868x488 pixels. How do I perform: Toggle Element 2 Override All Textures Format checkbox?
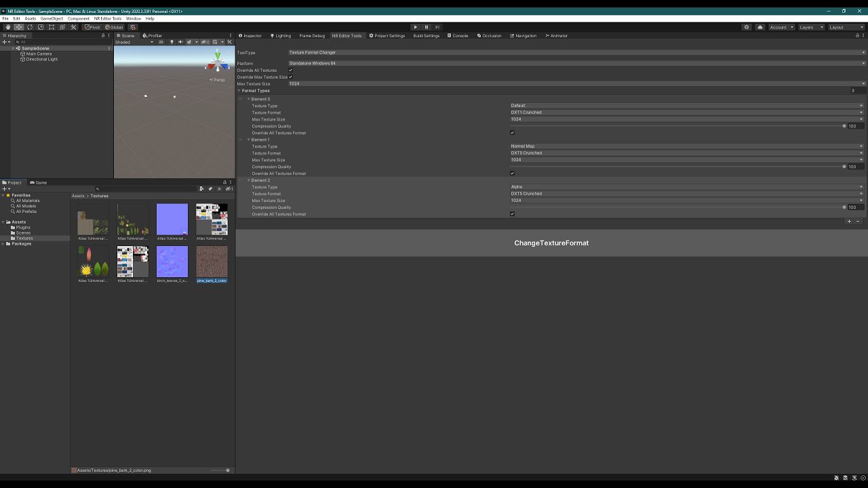point(512,214)
